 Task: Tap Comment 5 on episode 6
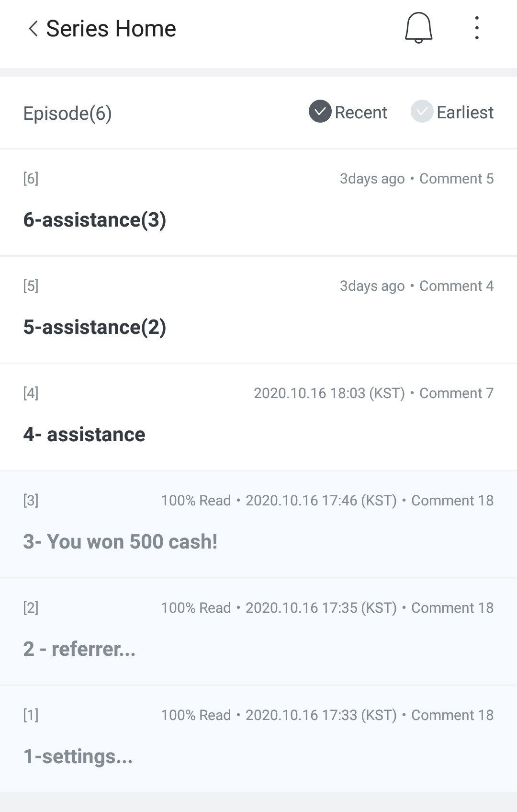pos(456,179)
